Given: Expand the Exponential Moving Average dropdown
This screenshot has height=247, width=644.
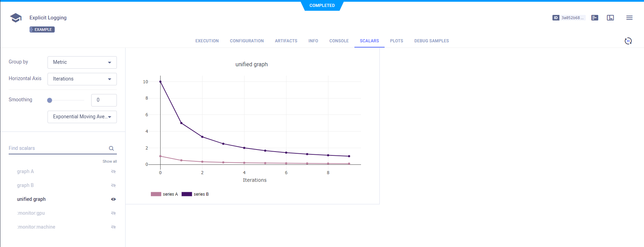Looking at the screenshot, I should coord(82,117).
